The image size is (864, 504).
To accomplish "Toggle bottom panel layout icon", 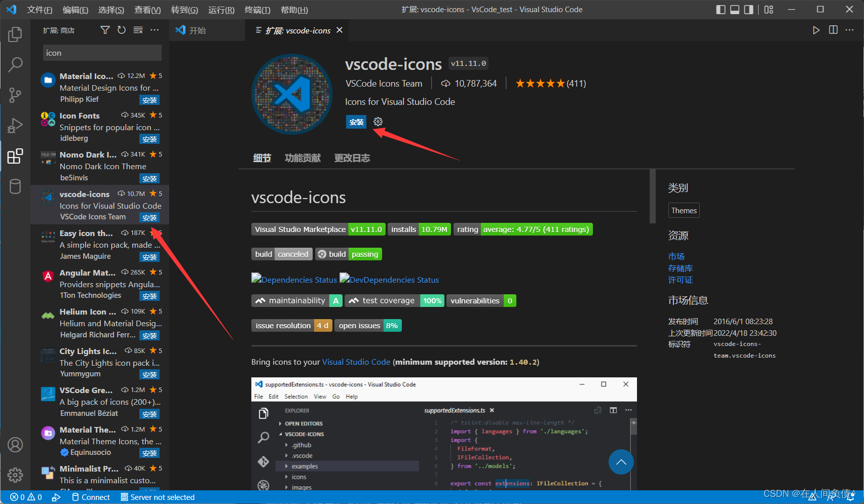I will click(x=735, y=10).
